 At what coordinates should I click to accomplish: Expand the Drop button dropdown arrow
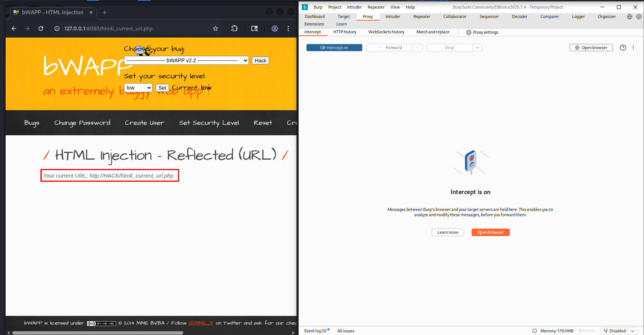(477, 48)
